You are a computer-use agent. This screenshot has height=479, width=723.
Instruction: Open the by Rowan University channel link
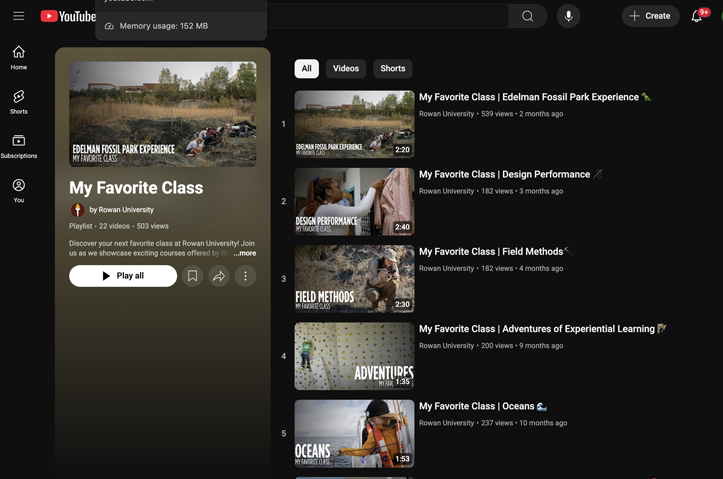121,210
